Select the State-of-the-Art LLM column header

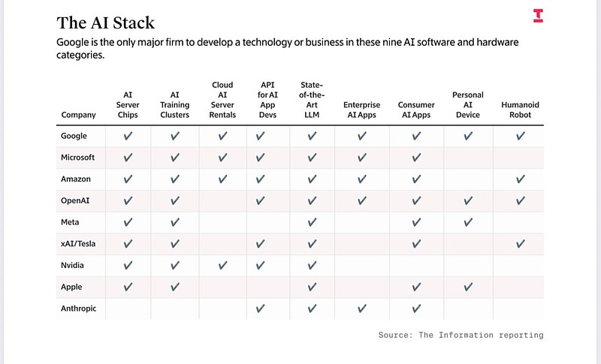pos(311,99)
